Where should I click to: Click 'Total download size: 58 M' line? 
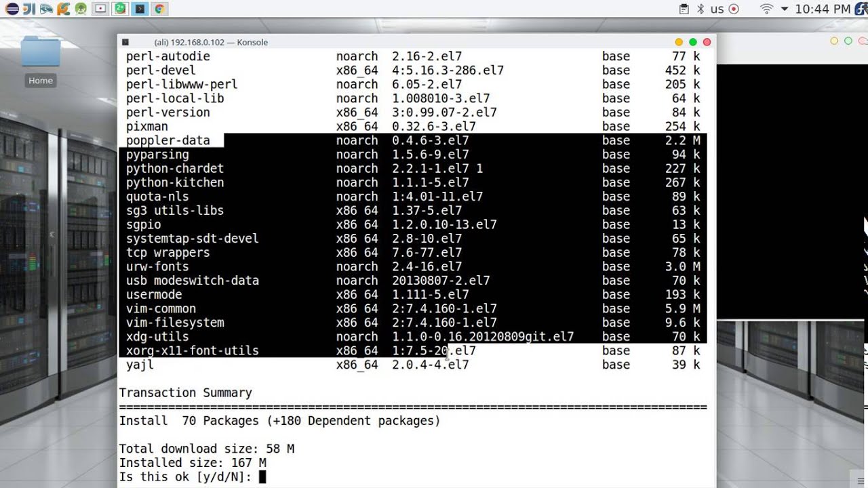207,449
